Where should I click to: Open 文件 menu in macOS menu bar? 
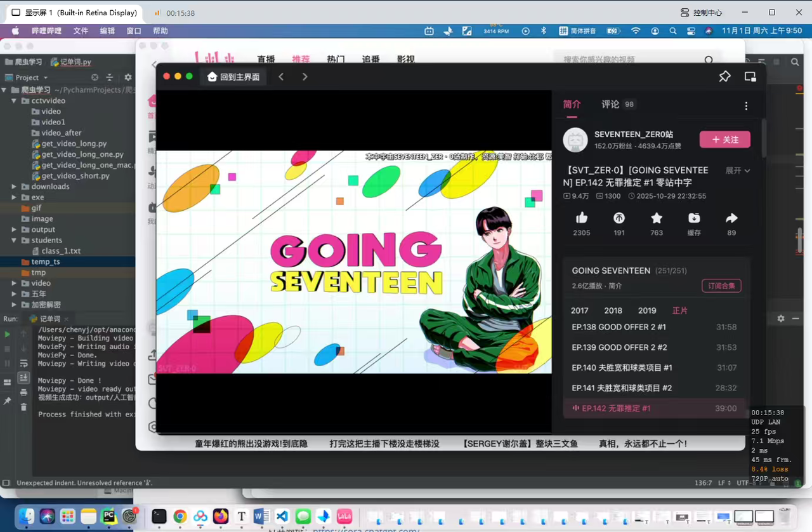[81, 30]
